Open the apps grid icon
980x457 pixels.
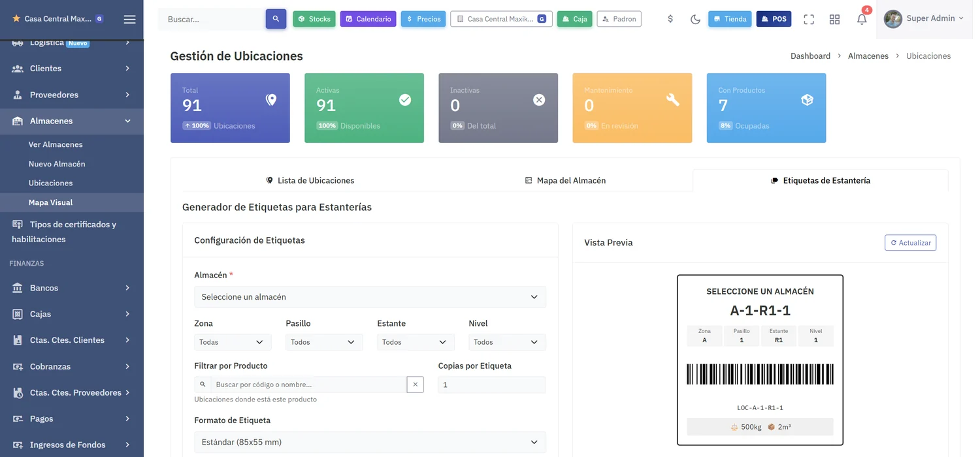click(834, 19)
